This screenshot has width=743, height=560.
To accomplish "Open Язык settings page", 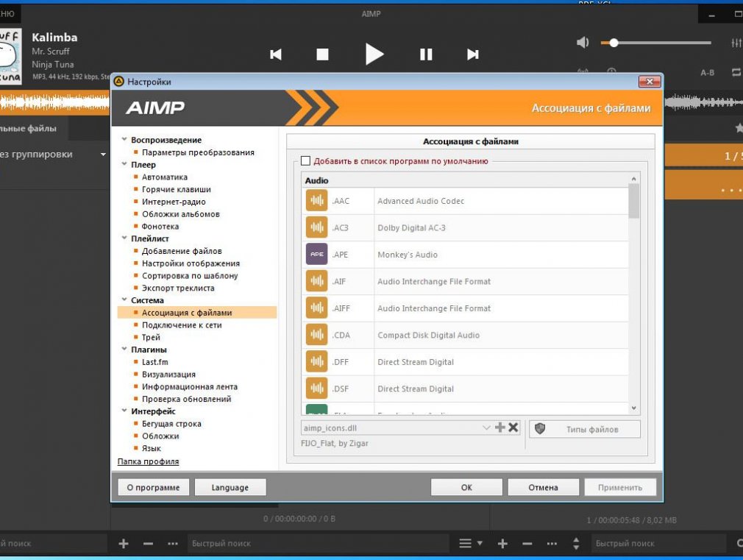I will click(x=151, y=448).
